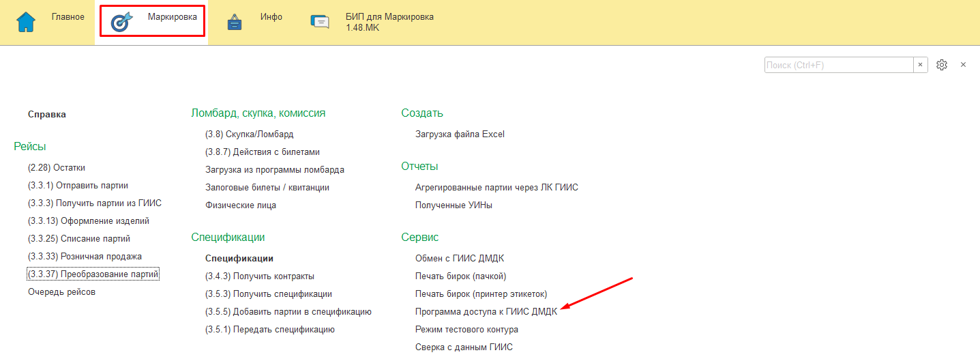Open (3.3.37) Преобразование партий
This screenshot has width=980, height=357.
tap(93, 274)
